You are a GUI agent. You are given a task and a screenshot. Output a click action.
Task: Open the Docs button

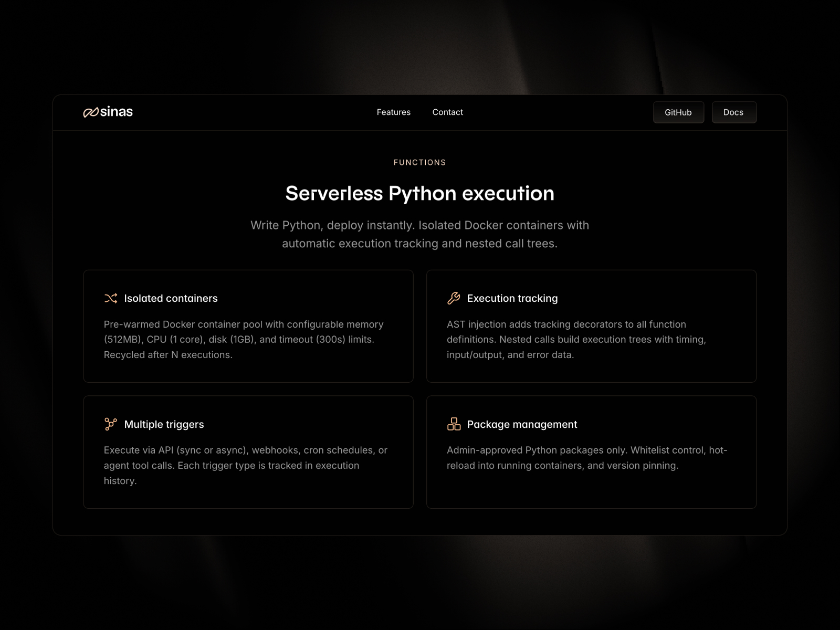point(734,112)
